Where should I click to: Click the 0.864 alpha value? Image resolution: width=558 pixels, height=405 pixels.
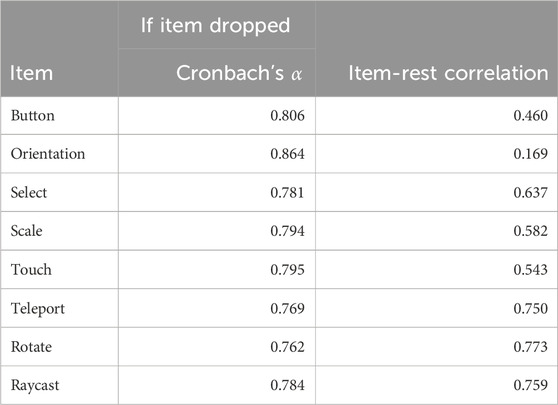288,154
